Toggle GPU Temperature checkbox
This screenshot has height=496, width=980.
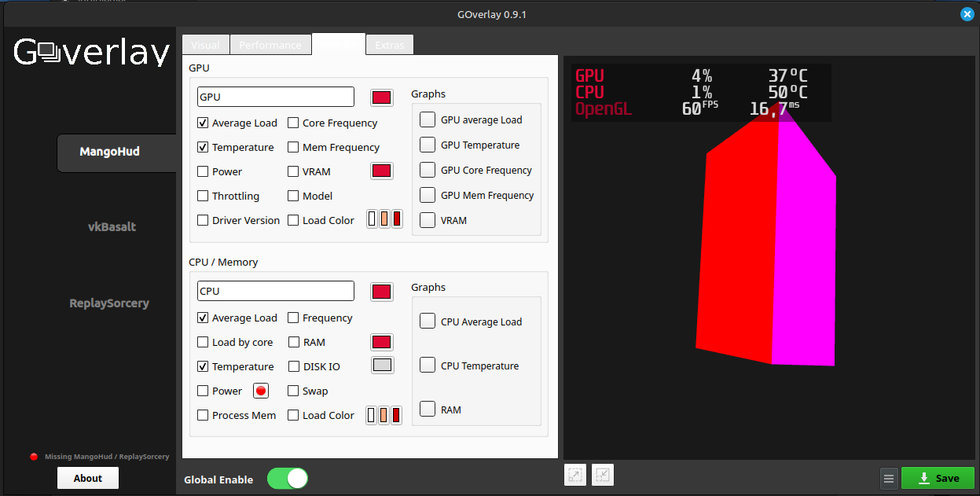tap(203, 147)
